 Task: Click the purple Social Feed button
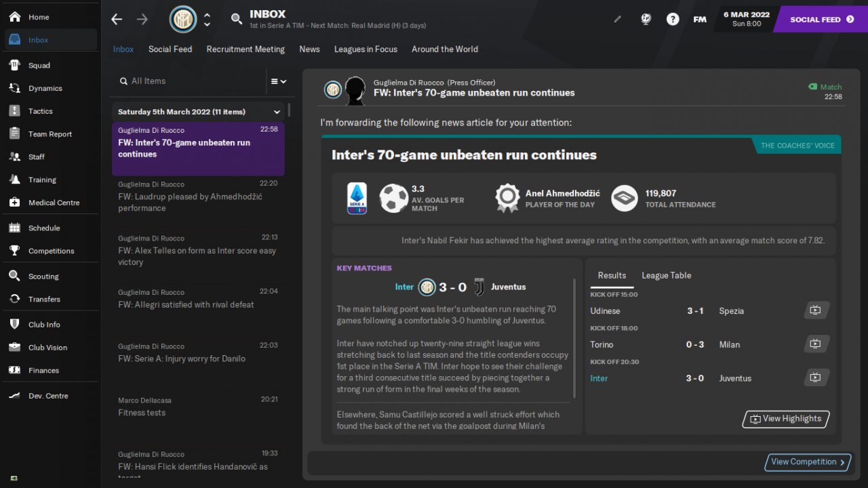coord(820,20)
